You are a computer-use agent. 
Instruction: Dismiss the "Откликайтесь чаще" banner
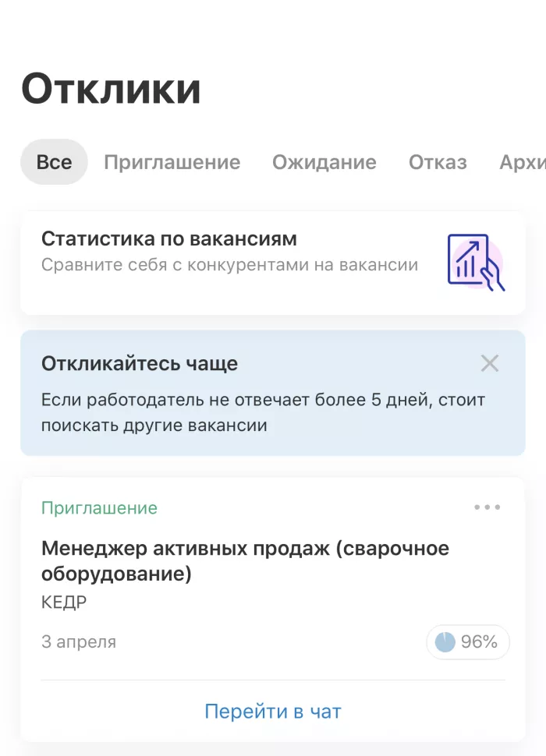coord(490,363)
